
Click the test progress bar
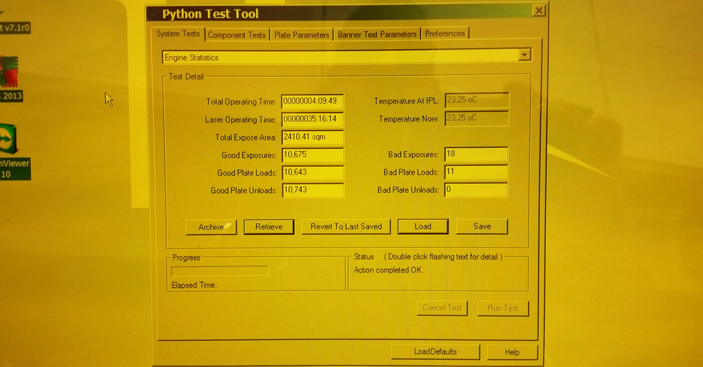point(220,271)
